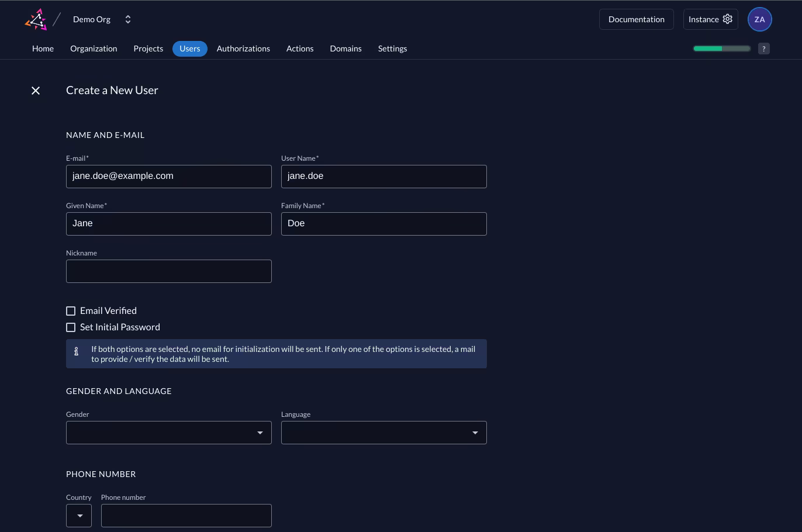Toggle Email Verified off after checking
Viewport: 802px width, 532px height.
[71, 310]
